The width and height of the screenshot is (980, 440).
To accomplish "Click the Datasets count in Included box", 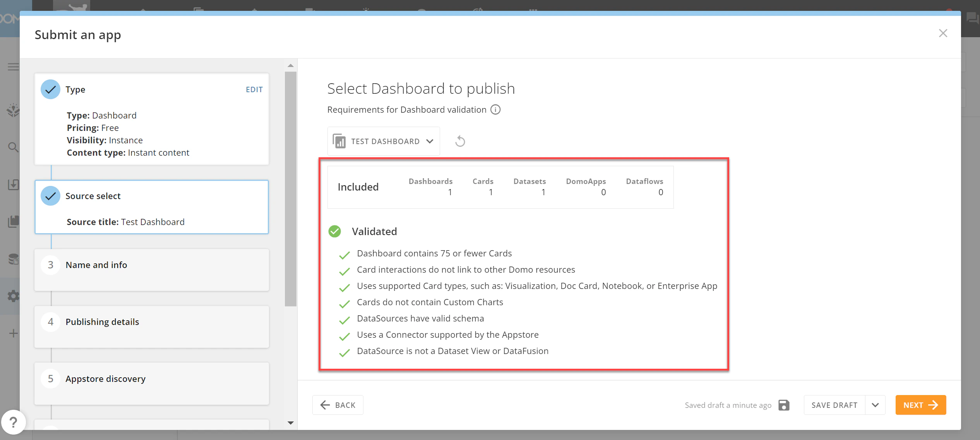I will point(543,192).
